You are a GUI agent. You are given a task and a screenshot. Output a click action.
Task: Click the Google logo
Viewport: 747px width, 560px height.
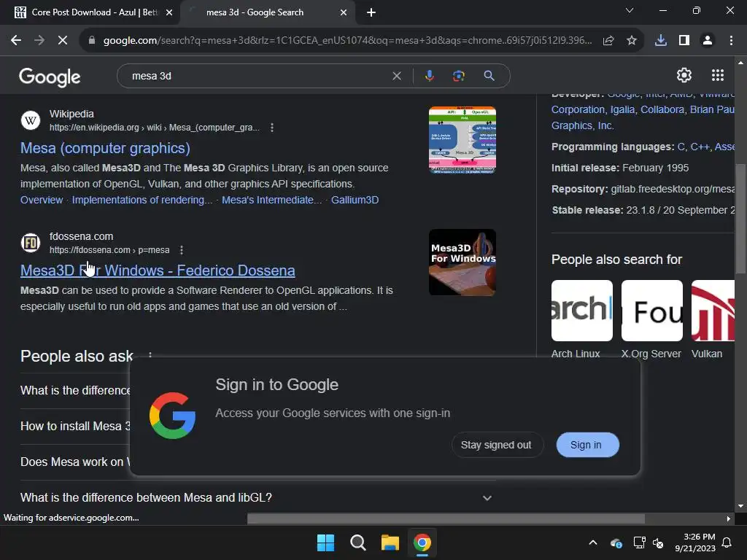(50, 77)
